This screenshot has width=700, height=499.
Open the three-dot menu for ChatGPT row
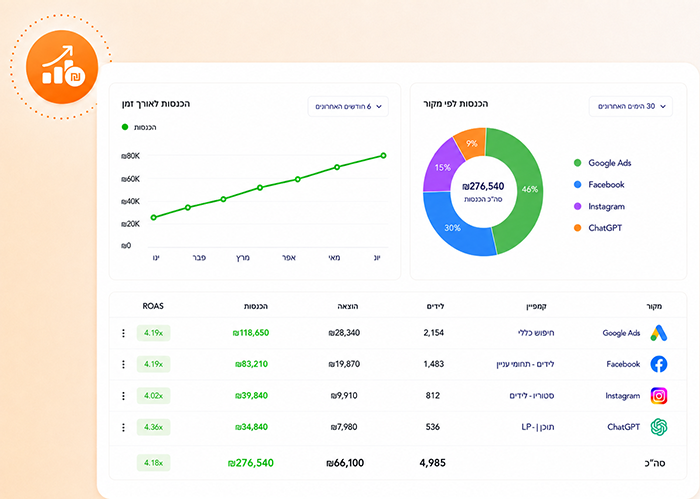[x=123, y=428]
